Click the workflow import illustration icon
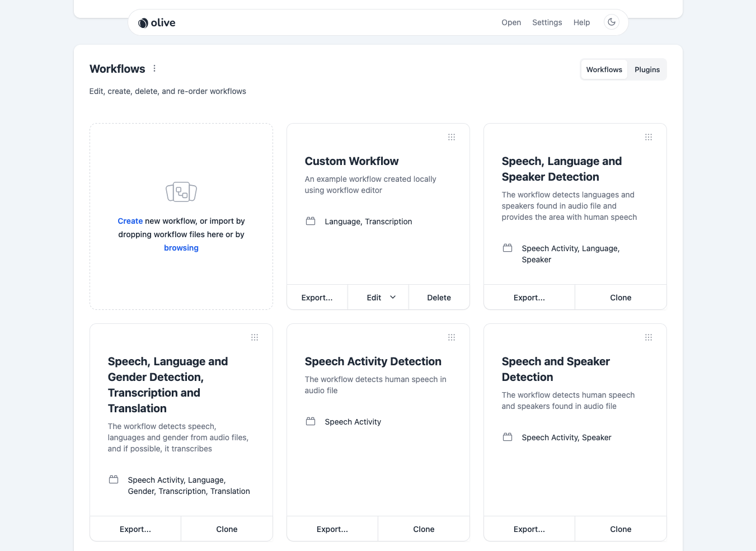756x551 pixels. click(181, 192)
